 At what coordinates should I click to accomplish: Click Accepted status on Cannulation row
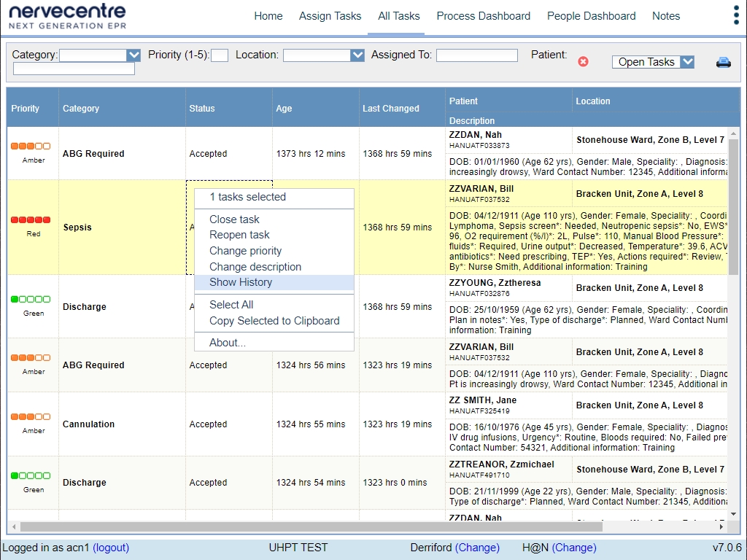(x=208, y=424)
